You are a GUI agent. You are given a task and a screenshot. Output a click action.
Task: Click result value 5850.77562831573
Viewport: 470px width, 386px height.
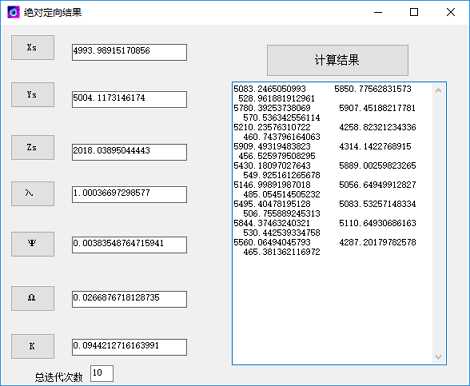coord(373,89)
